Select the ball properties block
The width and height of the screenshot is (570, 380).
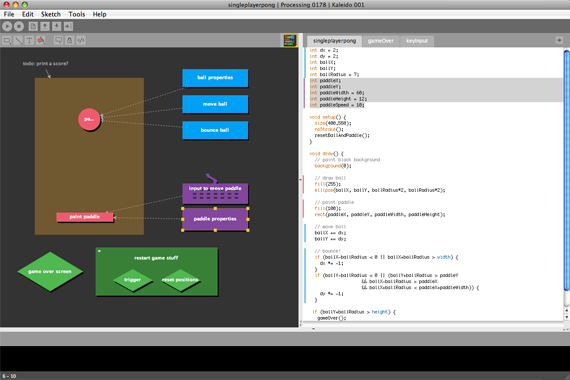coord(215,78)
